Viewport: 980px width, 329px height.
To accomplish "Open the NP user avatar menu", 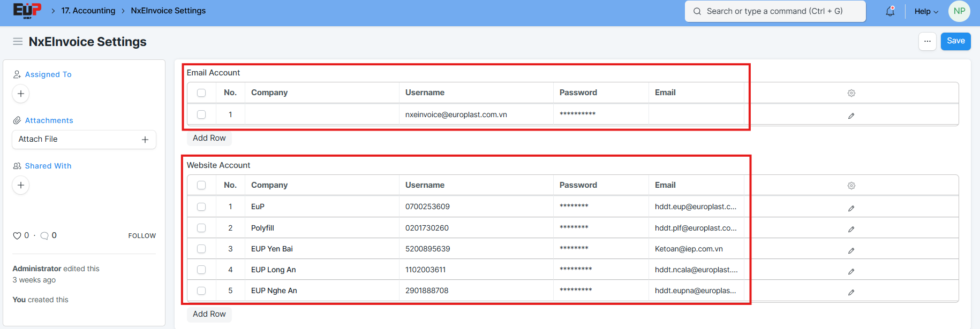I will click(959, 11).
